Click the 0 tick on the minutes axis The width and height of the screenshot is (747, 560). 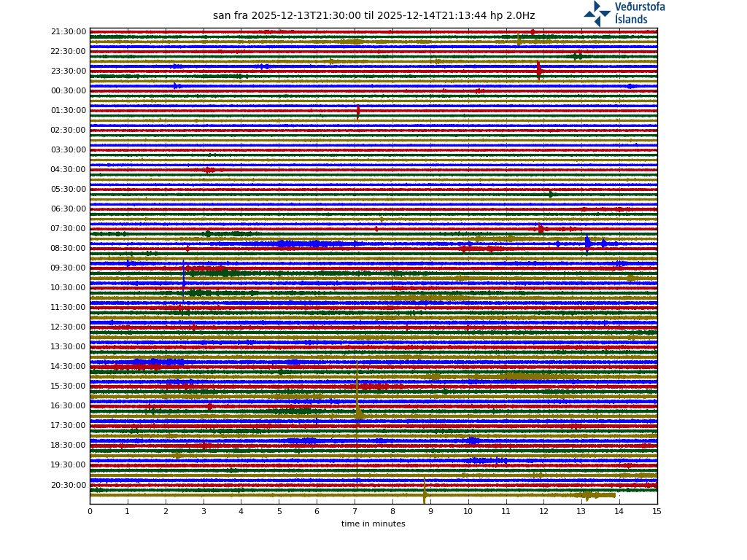tap(90, 511)
